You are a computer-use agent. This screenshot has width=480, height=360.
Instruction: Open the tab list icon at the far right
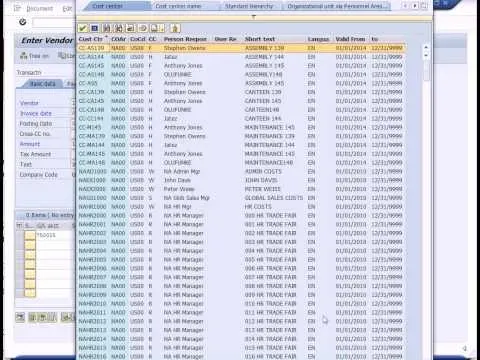tap(424, 6)
